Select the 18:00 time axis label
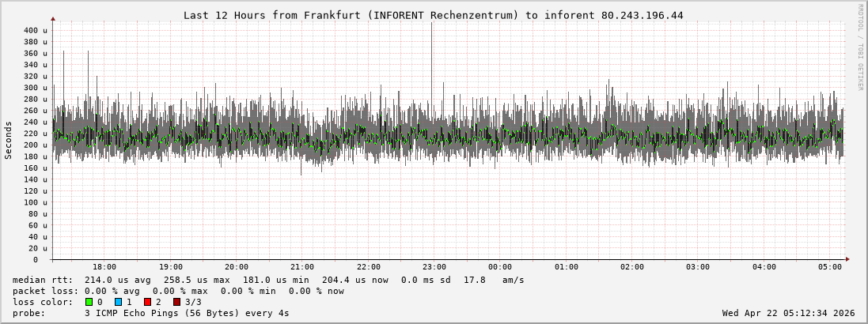 point(104,267)
